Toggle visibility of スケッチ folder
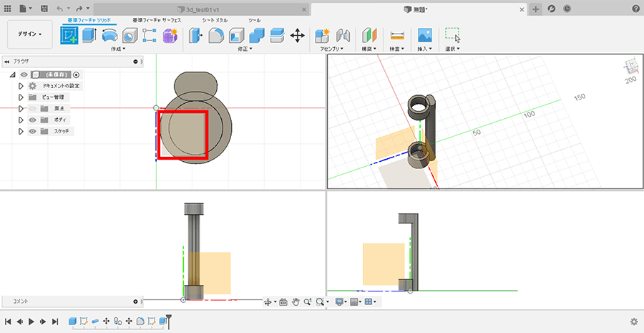This screenshot has height=333, width=644. (32, 131)
